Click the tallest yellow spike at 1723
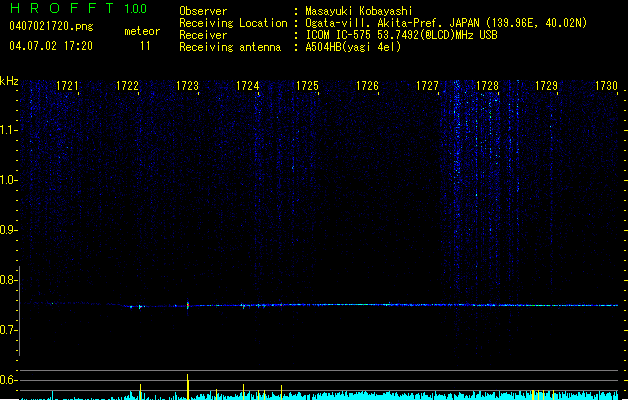 coord(187,387)
